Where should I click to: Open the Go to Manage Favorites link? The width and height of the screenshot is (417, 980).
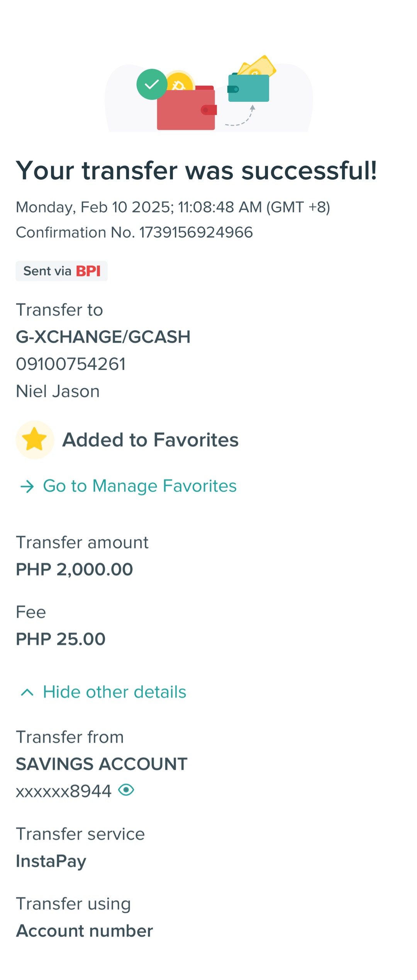(x=139, y=486)
